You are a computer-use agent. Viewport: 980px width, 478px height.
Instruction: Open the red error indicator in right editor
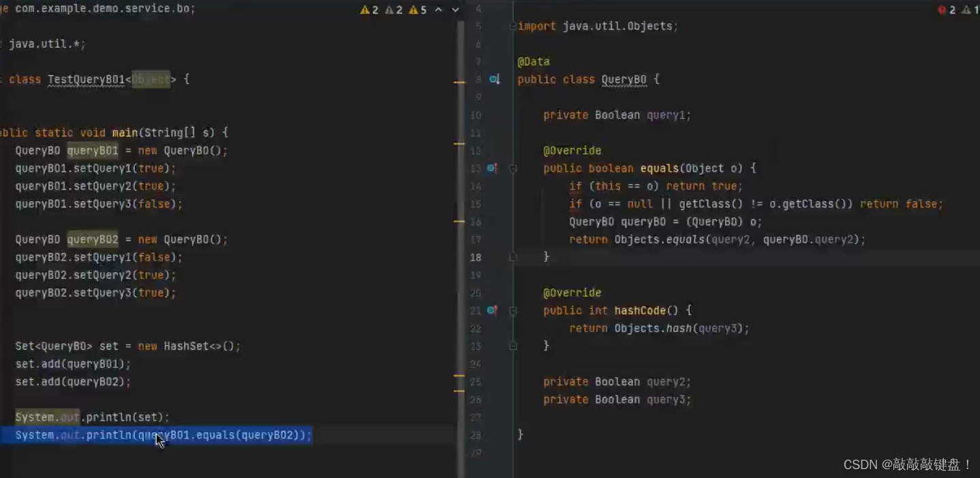point(943,10)
